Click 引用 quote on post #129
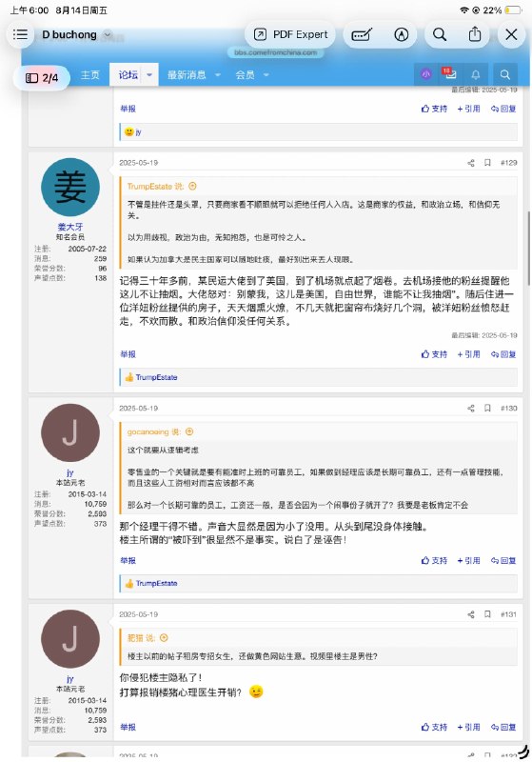532x762 pixels. pyautogui.click(x=468, y=354)
